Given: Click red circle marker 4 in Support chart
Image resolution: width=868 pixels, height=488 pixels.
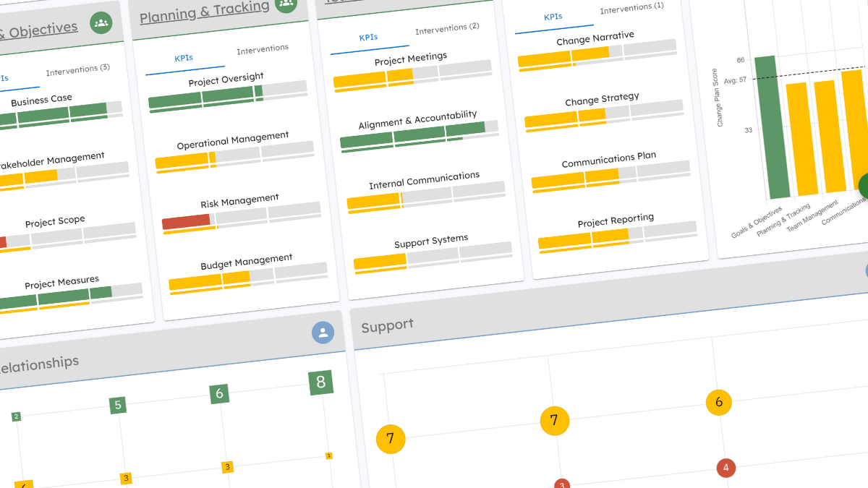Looking at the screenshot, I should click(726, 467).
